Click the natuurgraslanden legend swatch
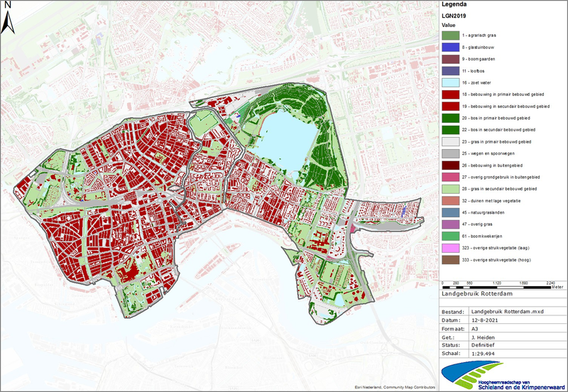568x392 pixels. click(451, 212)
